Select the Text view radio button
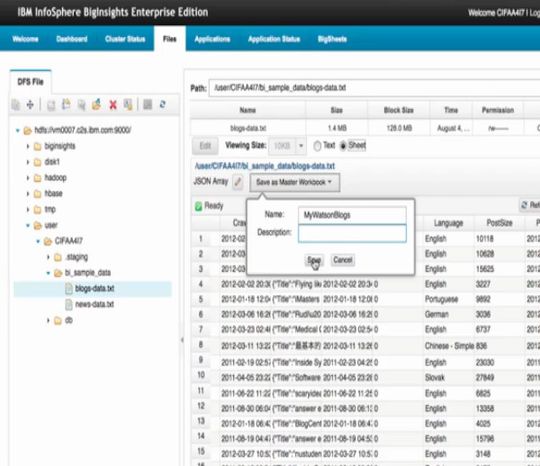The image size is (540, 466). click(317, 146)
